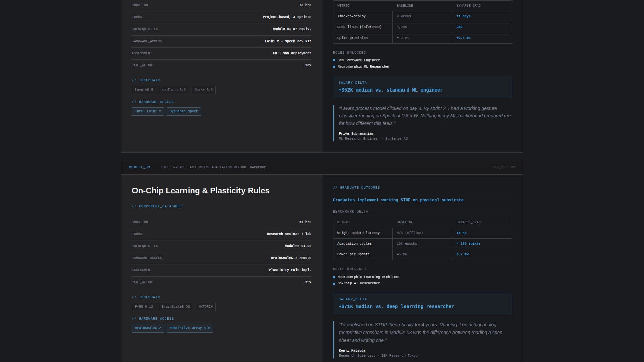Image resolution: width=644 pixels, height=362 pixels.
Task: Click Graduates implement working STDP headline
Action: (398, 200)
